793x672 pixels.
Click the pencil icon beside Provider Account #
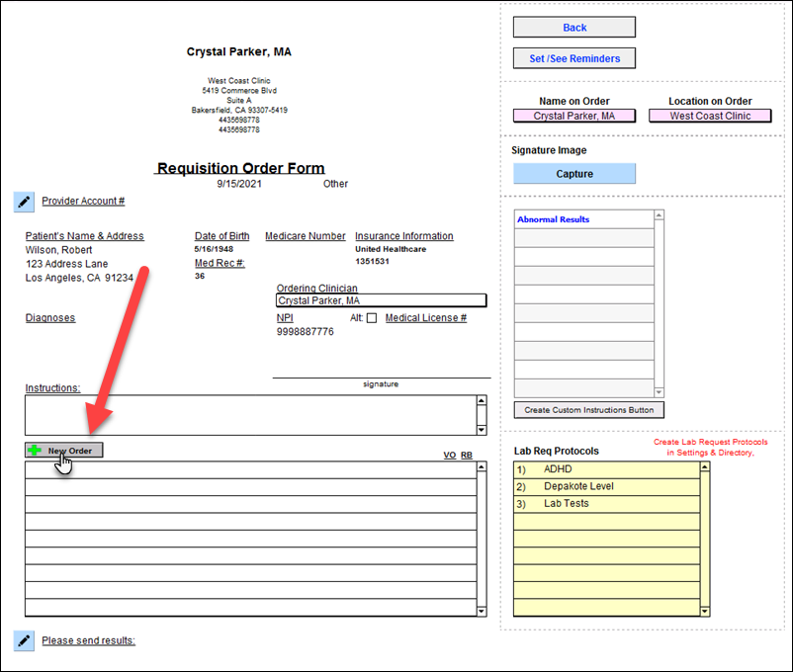point(24,202)
